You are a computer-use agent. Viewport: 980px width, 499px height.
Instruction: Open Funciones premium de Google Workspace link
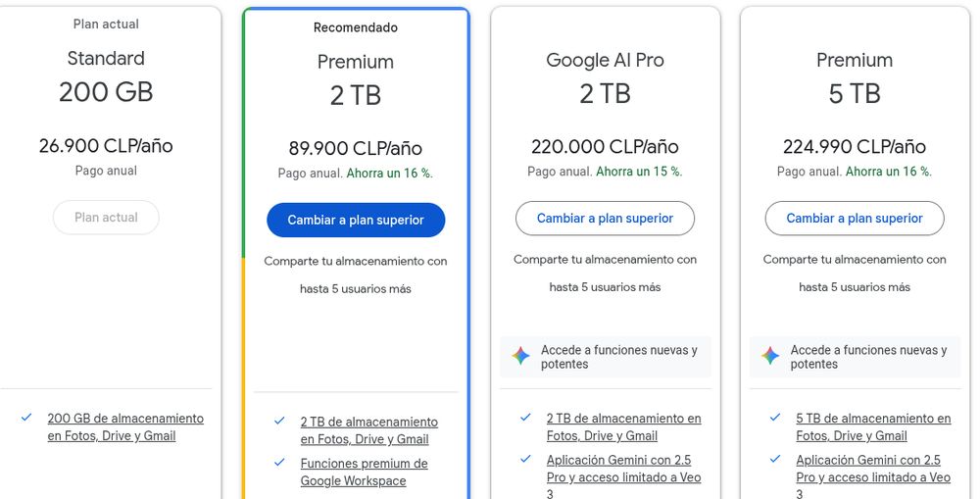coord(364,472)
